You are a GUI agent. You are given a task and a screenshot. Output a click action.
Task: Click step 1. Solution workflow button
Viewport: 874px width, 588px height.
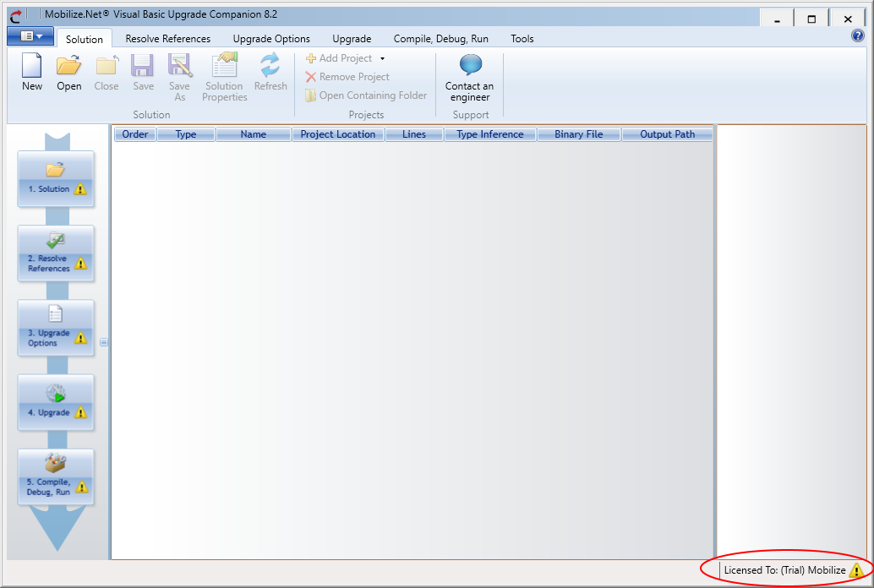[56, 179]
